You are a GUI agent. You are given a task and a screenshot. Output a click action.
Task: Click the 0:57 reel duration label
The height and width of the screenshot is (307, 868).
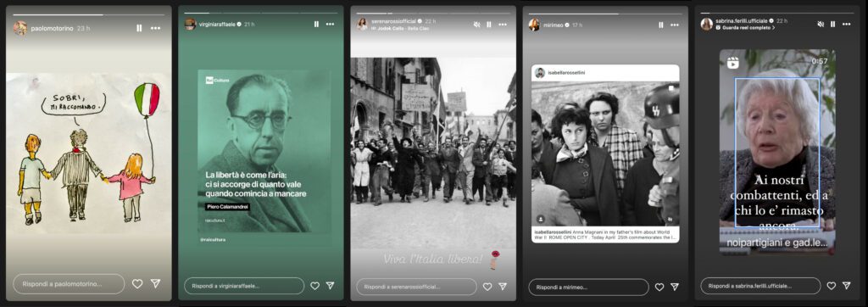click(820, 61)
